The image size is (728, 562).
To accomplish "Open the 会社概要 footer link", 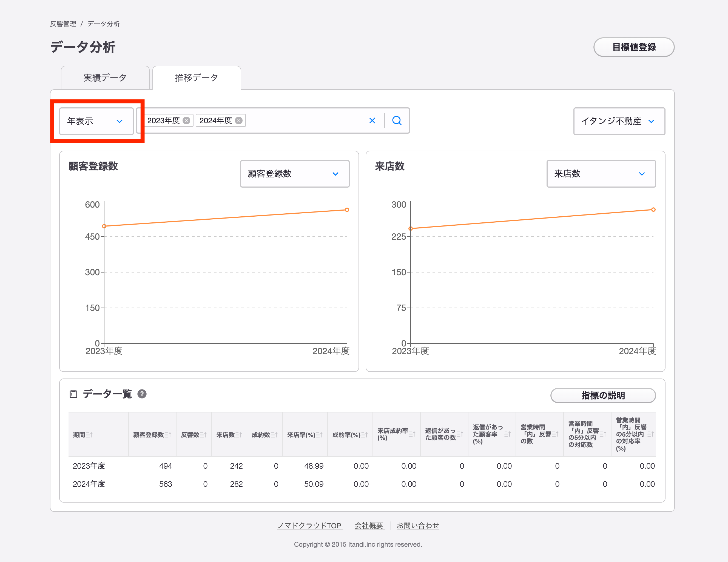I will 369,526.
